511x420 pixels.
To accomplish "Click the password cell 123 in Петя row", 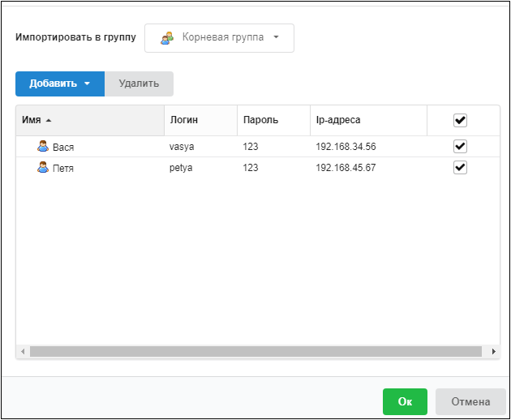I will click(x=251, y=168).
